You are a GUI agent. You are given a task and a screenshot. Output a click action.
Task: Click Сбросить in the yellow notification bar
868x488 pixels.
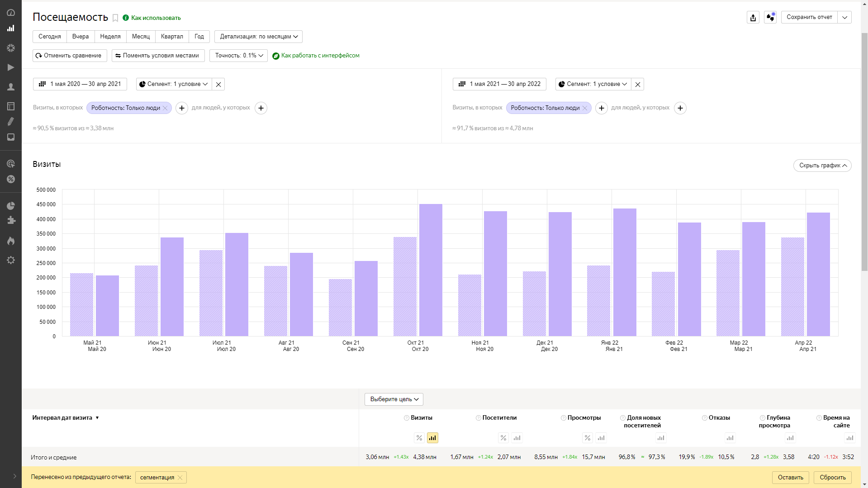833,478
